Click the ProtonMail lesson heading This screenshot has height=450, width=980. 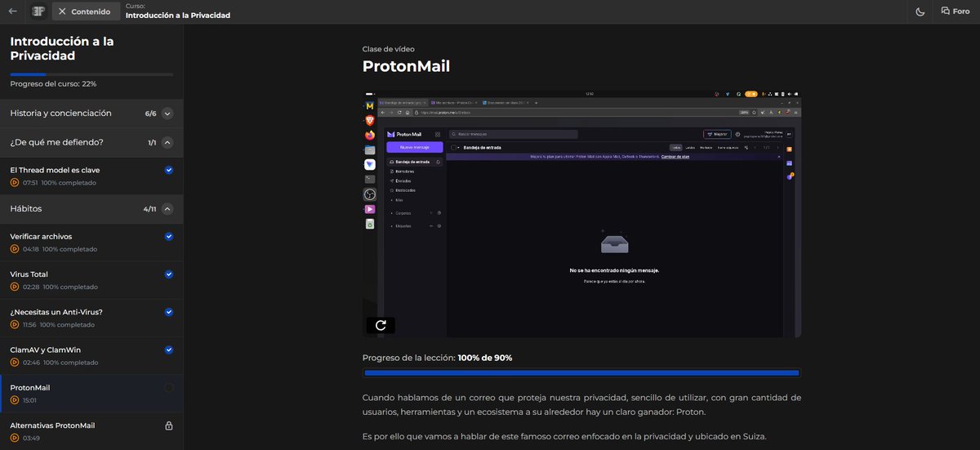[x=406, y=66]
